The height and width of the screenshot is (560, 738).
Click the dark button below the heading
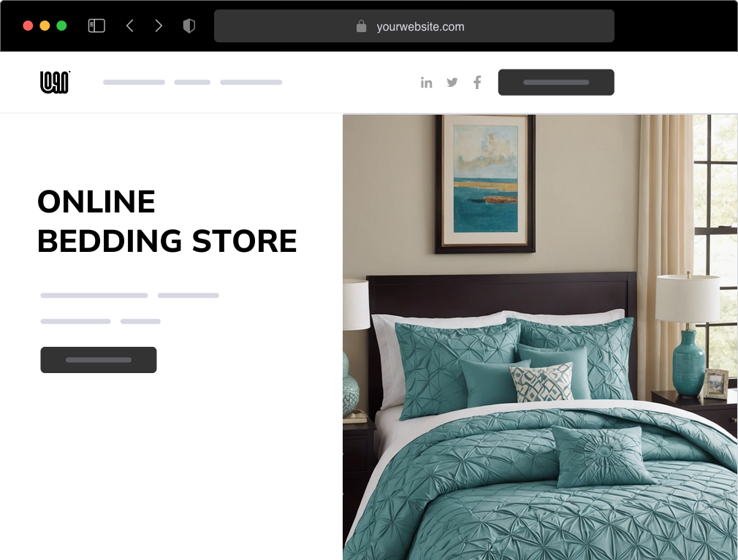[x=99, y=360]
